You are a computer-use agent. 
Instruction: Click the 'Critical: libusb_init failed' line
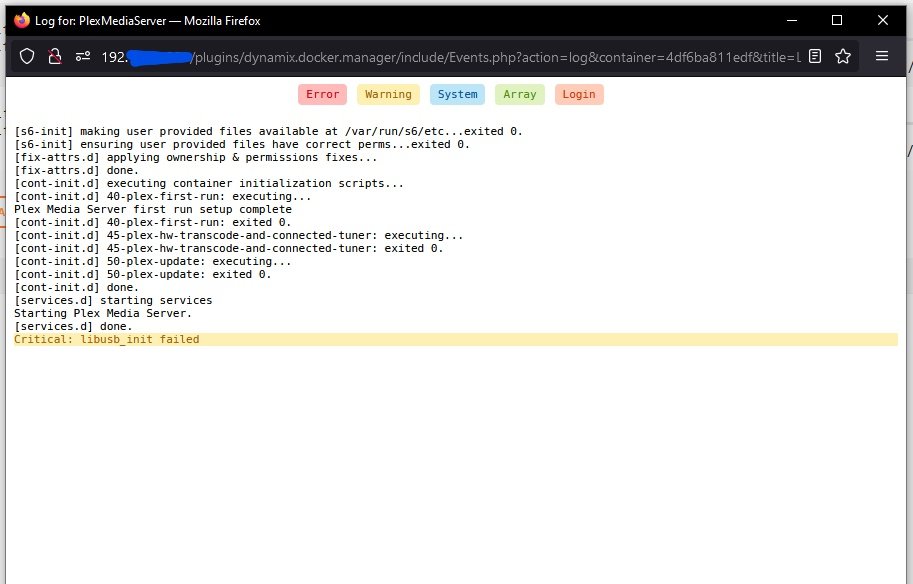click(455, 339)
